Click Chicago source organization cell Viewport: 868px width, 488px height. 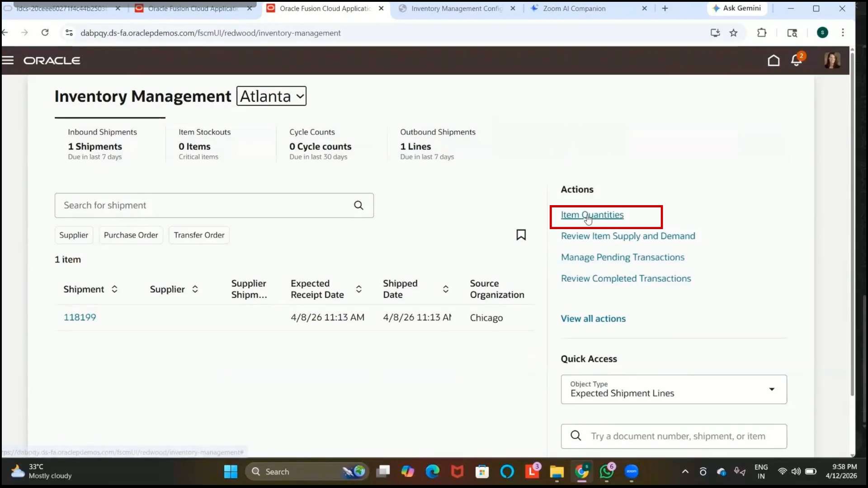486,318
